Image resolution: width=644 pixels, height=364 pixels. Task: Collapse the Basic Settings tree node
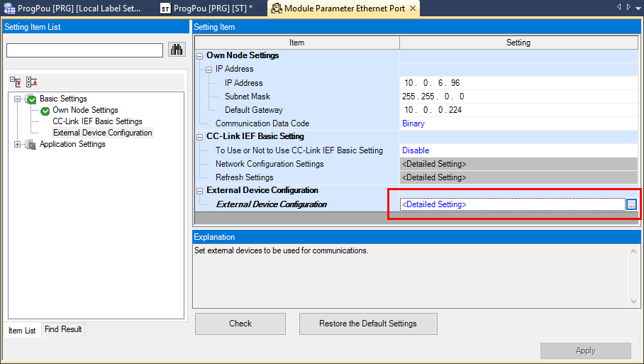tap(17, 99)
